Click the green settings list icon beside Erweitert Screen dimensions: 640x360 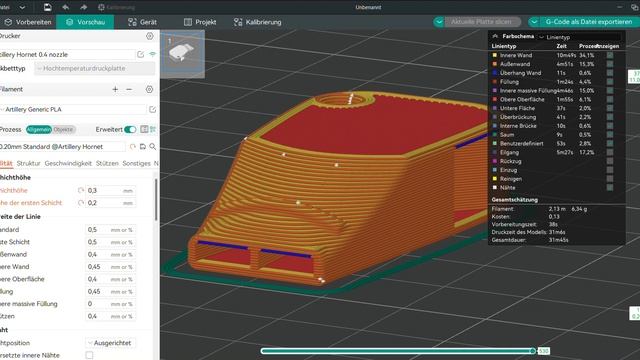point(153,129)
